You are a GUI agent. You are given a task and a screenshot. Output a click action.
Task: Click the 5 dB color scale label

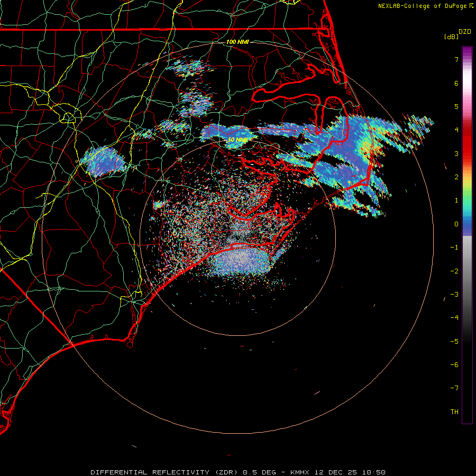[456, 106]
